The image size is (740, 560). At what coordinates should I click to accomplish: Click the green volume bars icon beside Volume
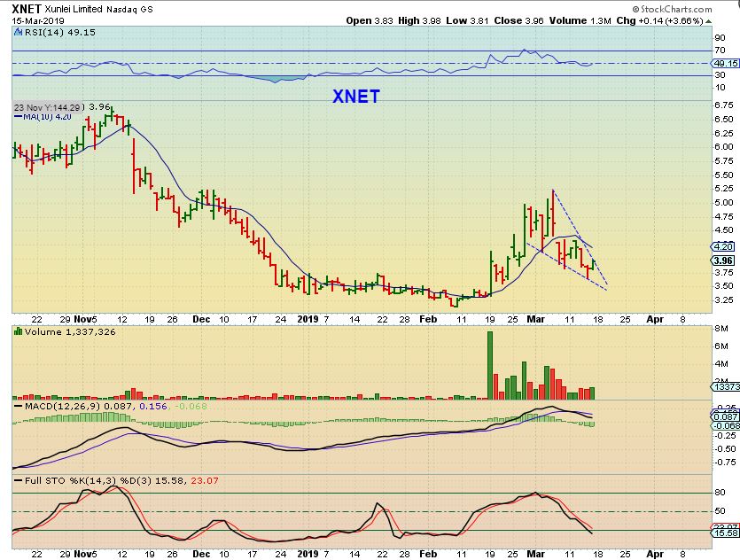pyautogui.click(x=19, y=331)
